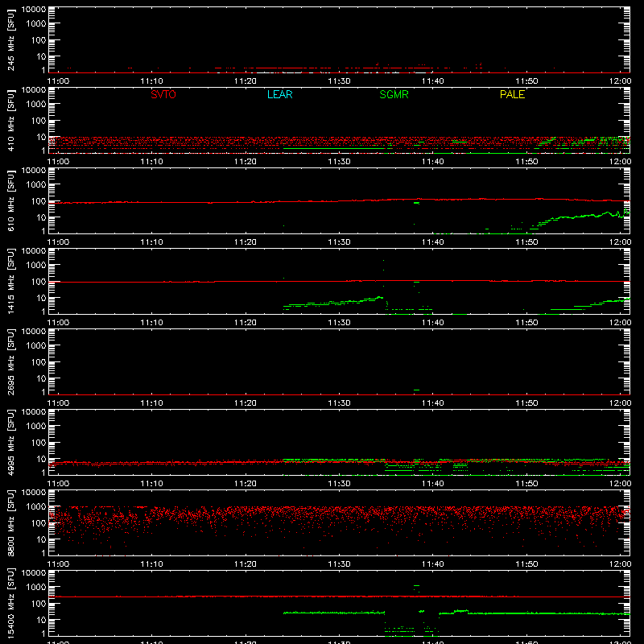Screen dimensions: 644x644
Task: Click the green SGMR legend label
Action: coord(394,94)
